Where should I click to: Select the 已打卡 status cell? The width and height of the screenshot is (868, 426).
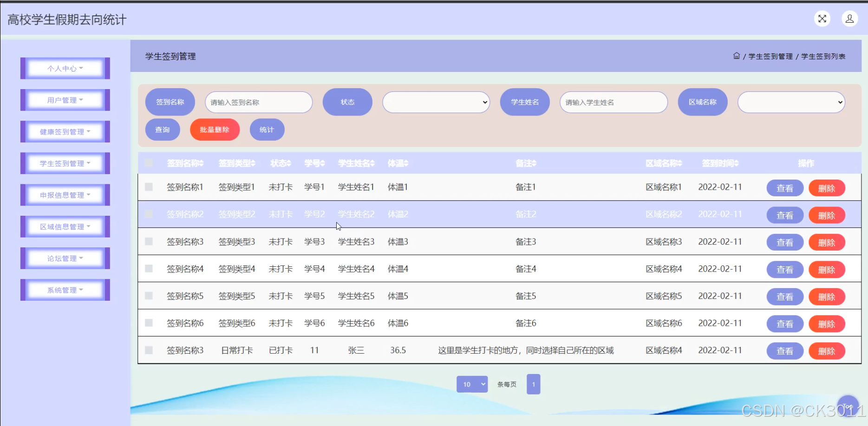point(281,350)
